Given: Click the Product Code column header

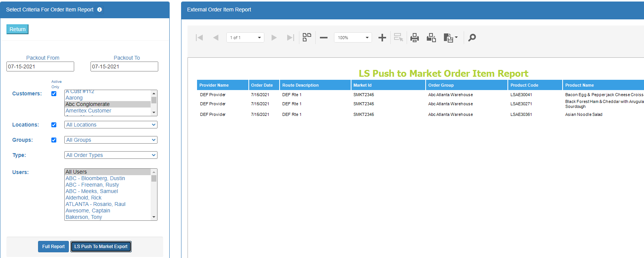Looking at the screenshot, I should click(x=535, y=85).
